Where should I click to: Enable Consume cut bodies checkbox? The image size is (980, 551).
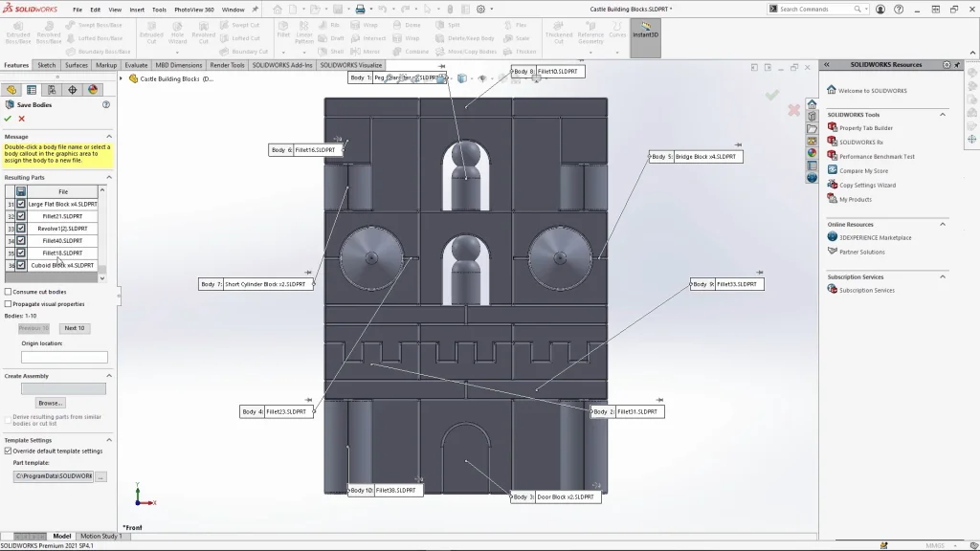point(9,292)
